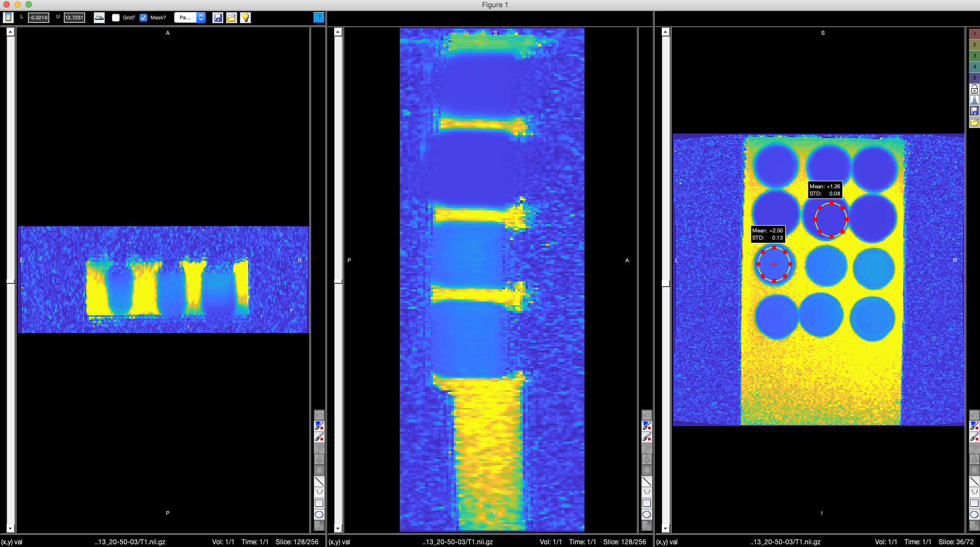Click the light bulb help icon in the toolbar
Viewport: 980px width, 547px height.
245,17
